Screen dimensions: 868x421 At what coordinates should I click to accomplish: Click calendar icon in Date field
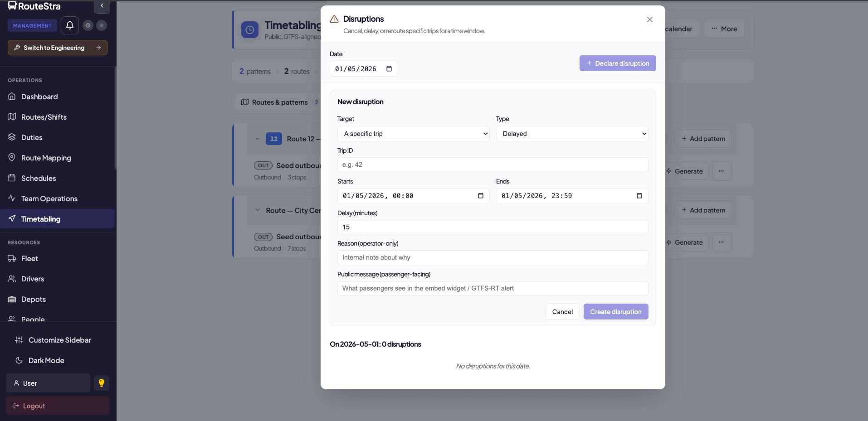389,69
